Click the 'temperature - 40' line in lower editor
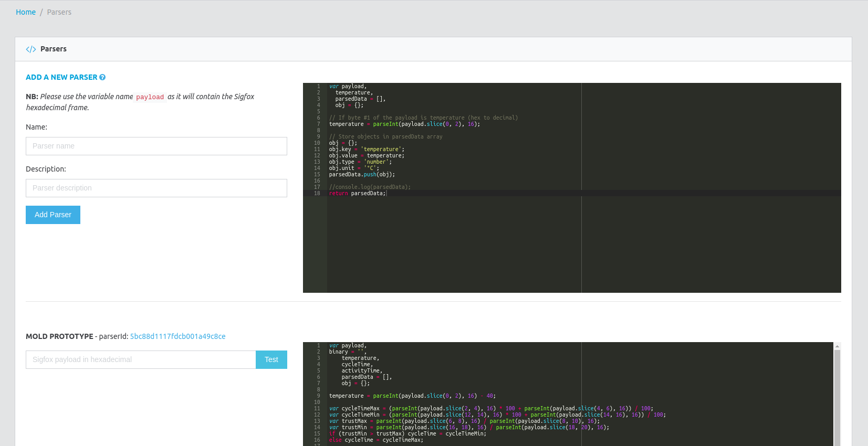This screenshot has height=446, width=868. point(412,396)
